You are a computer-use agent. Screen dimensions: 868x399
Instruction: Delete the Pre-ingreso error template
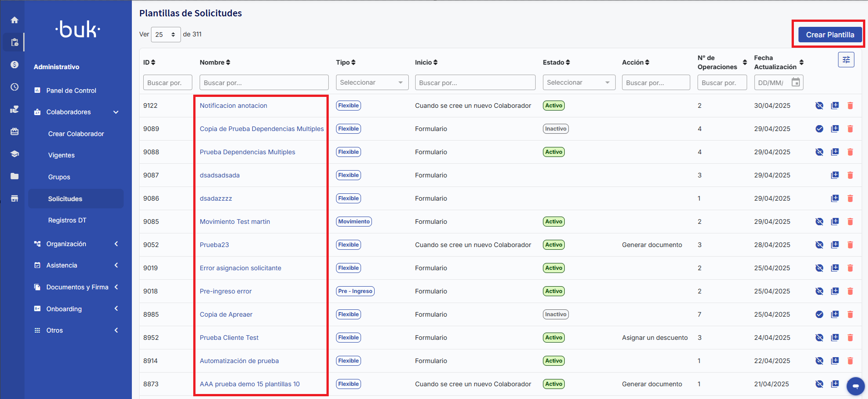coord(850,291)
